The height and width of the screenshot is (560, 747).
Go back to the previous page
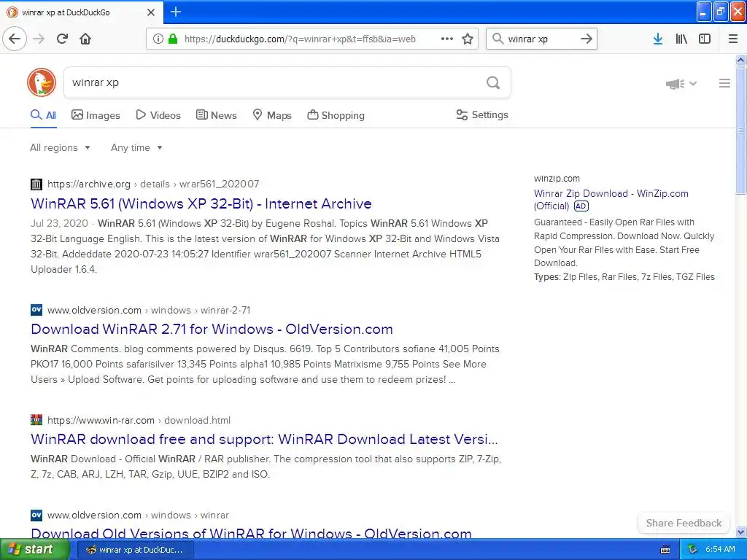[x=15, y=39]
